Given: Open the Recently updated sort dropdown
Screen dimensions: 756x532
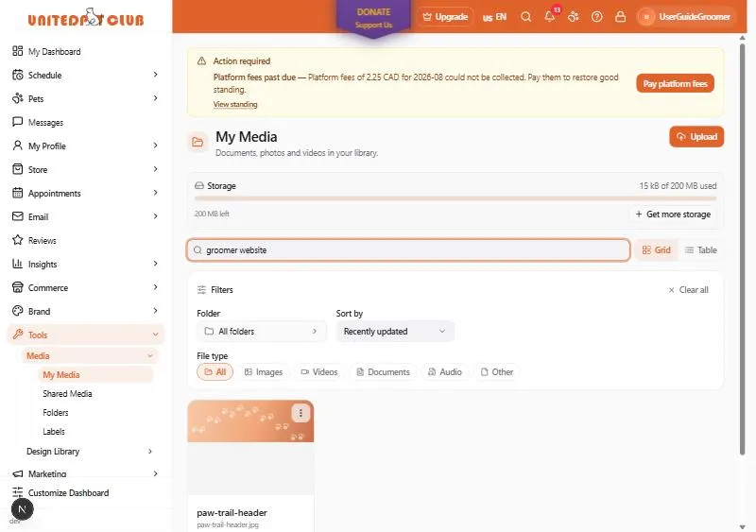Looking at the screenshot, I should click(x=395, y=332).
